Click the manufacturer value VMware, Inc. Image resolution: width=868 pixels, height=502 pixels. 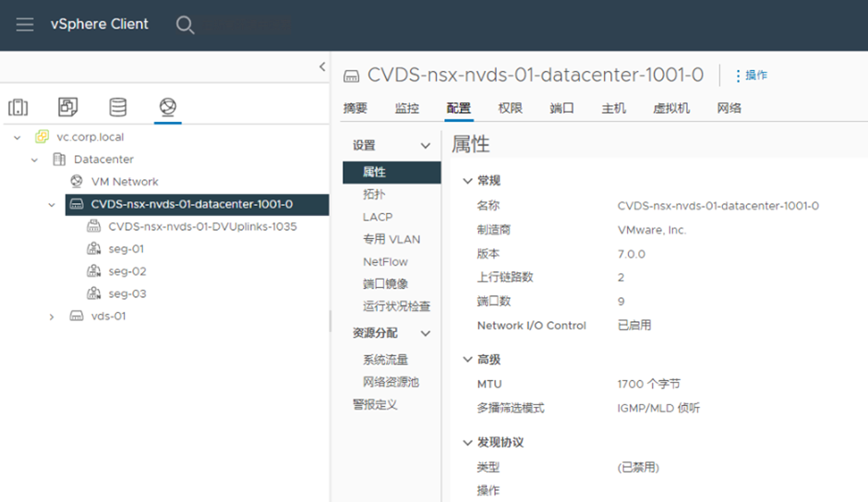pyautogui.click(x=652, y=230)
